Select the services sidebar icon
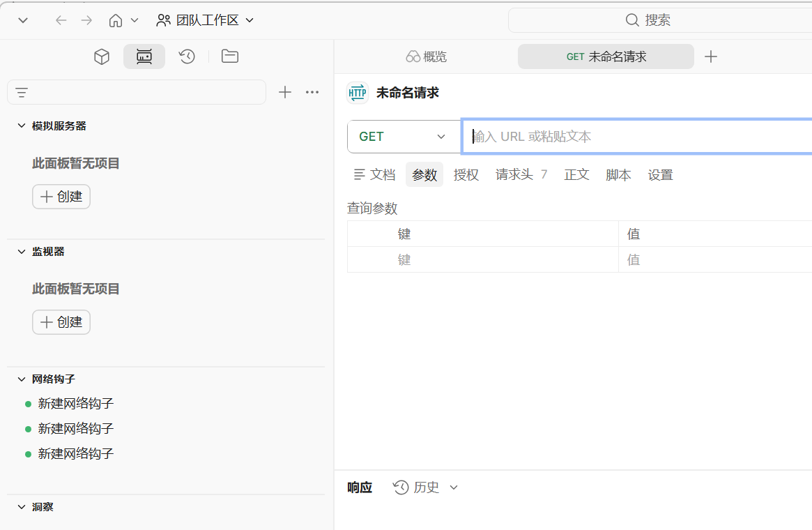 [144, 56]
